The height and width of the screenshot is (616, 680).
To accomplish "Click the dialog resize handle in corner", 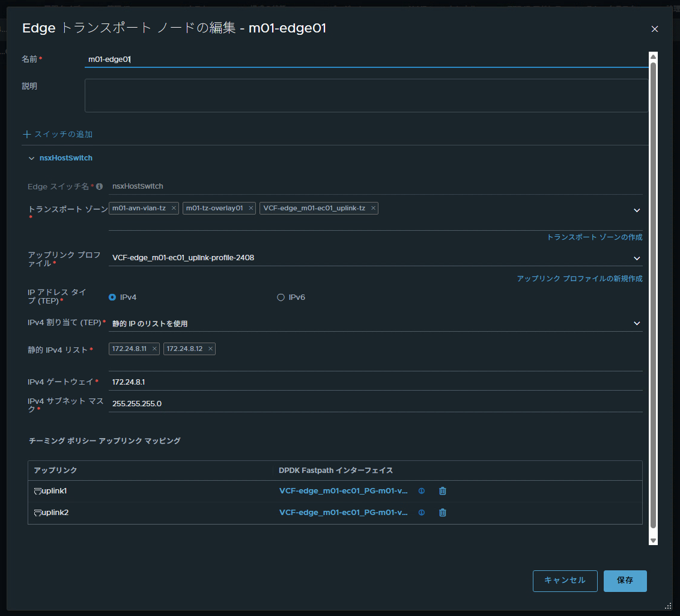I will (x=668, y=606).
